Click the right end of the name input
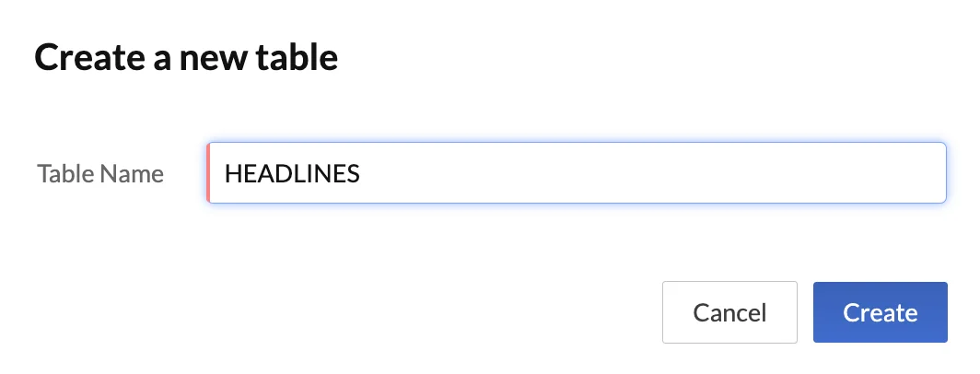The image size is (980, 374). click(930, 173)
